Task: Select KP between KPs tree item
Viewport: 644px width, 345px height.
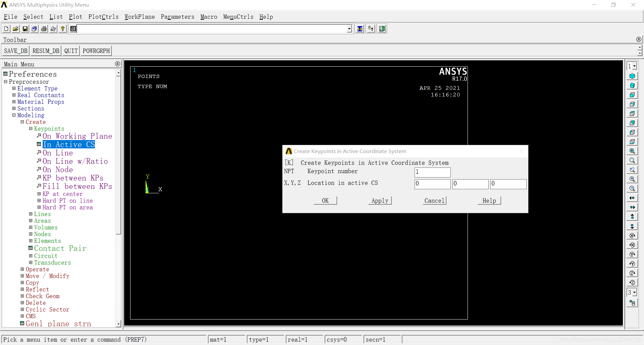Action: point(73,178)
